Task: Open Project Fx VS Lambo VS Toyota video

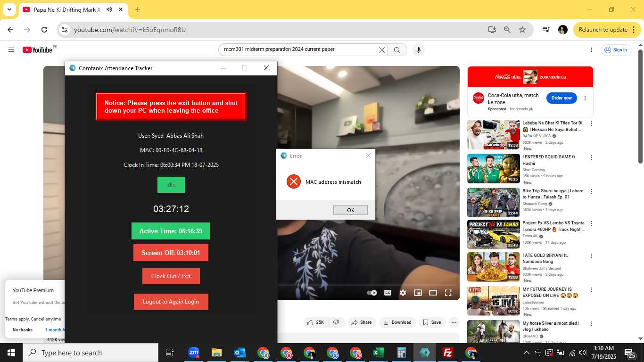Action: point(494,235)
